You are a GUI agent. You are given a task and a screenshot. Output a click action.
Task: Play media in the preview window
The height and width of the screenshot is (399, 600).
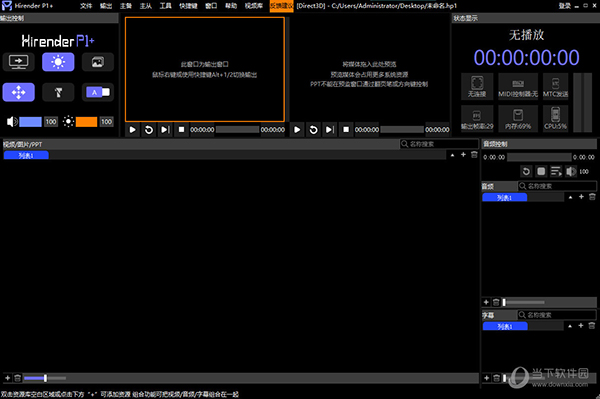(x=297, y=130)
